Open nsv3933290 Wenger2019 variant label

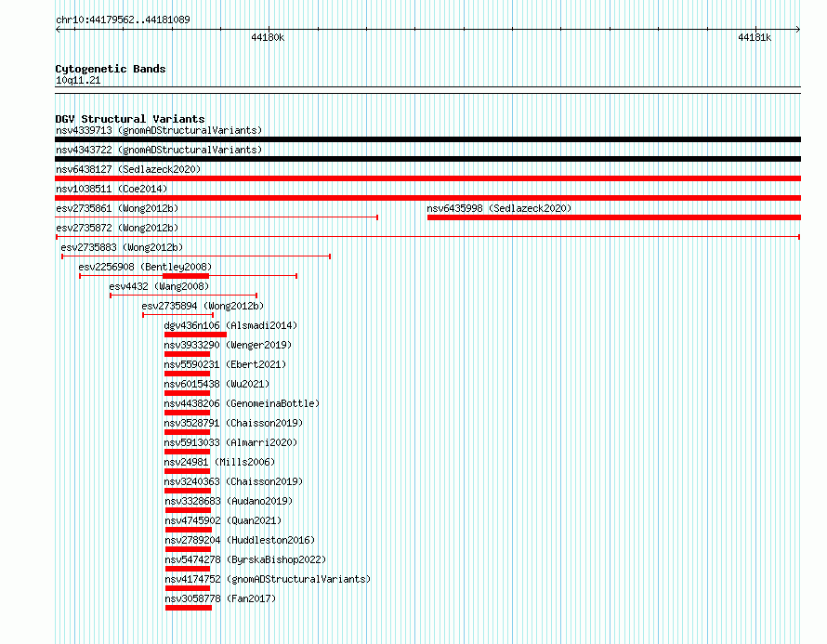click(x=228, y=345)
